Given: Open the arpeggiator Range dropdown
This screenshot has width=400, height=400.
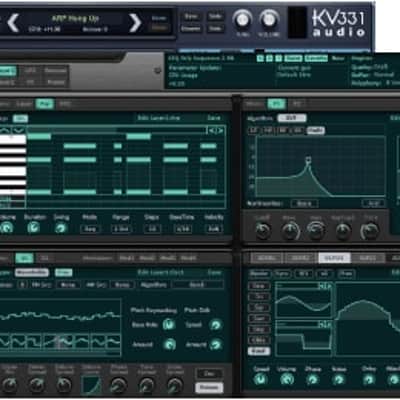Looking at the screenshot, I should pos(121,229).
